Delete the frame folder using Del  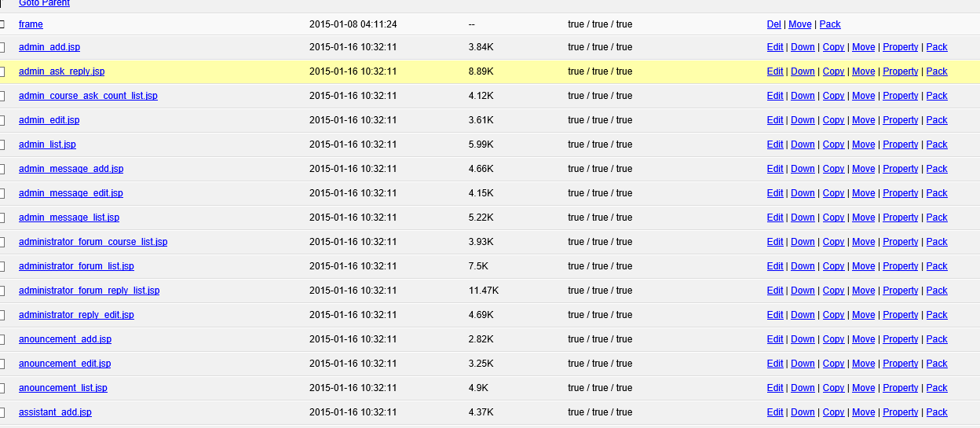(773, 24)
